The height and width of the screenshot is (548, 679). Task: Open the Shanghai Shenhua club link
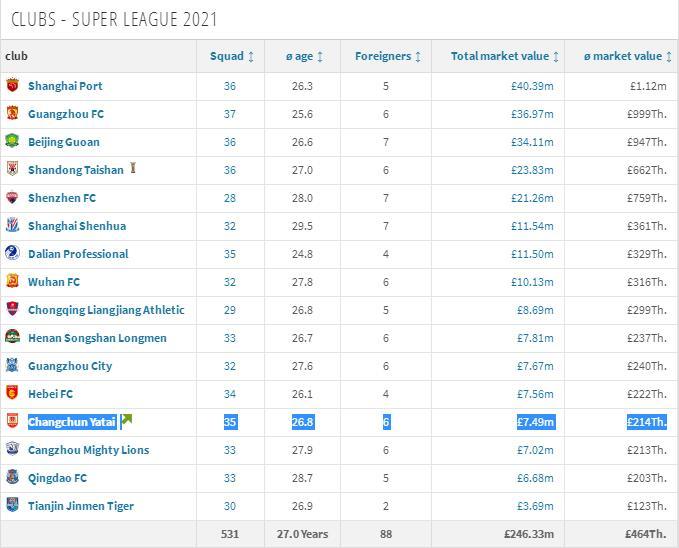click(x=77, y=226)
